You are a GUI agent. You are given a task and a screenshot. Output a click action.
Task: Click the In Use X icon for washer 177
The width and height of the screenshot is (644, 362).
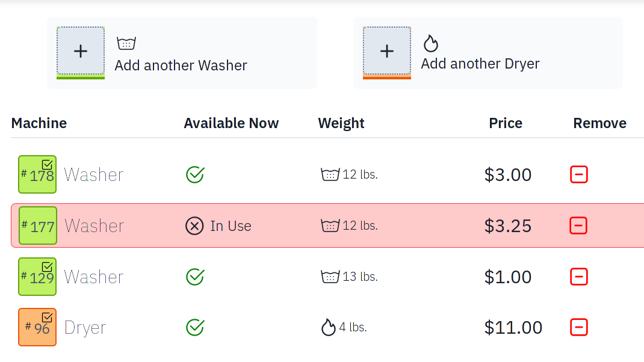(194, 226)
